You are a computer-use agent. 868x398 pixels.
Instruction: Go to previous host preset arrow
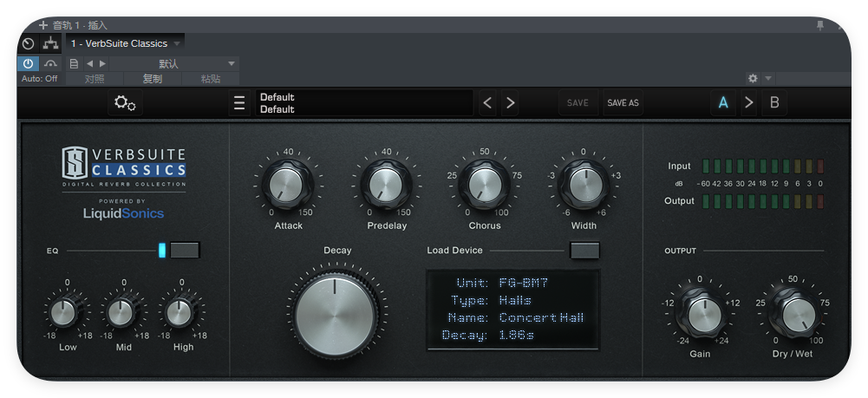tap(89, 63)
